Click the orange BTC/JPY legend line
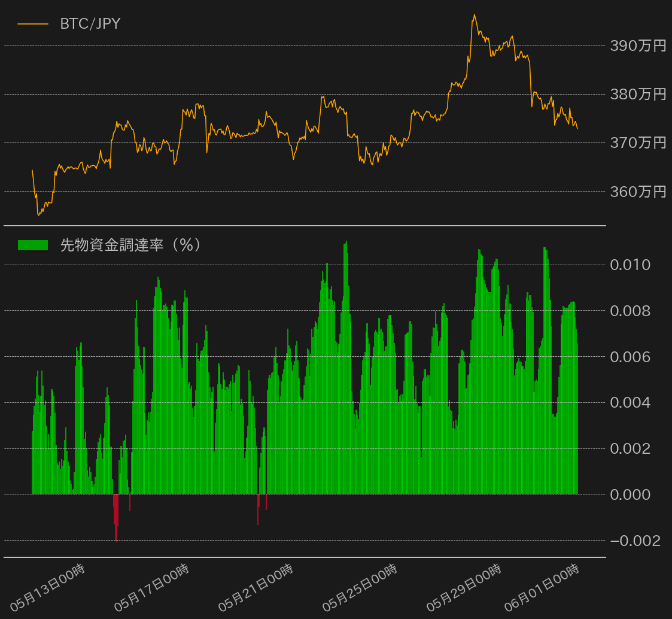The width and height of the screenshot is (672, 619). pyautogui.click(x=33, y=24)
